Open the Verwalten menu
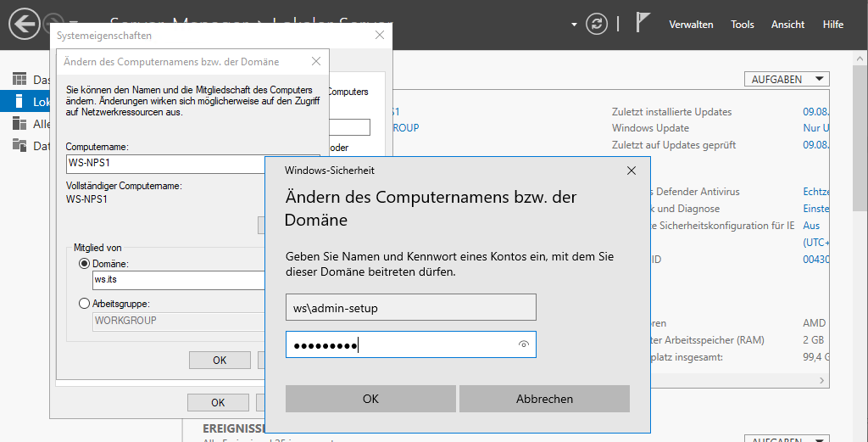 point(691,25)
